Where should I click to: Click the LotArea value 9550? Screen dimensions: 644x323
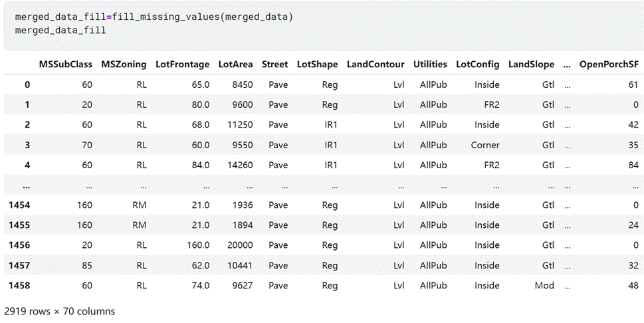(x=242, y=145)
